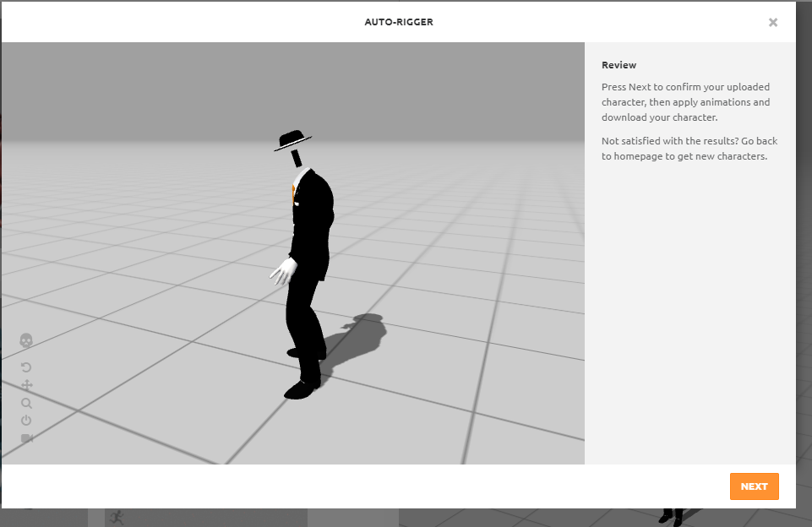Click the running figure icon behind dialog

point(117,517)
